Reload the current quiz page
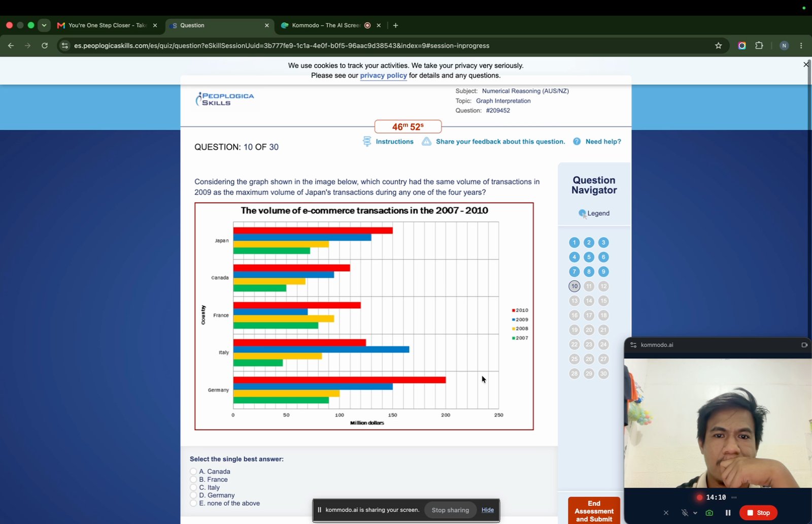 [45, 46]
